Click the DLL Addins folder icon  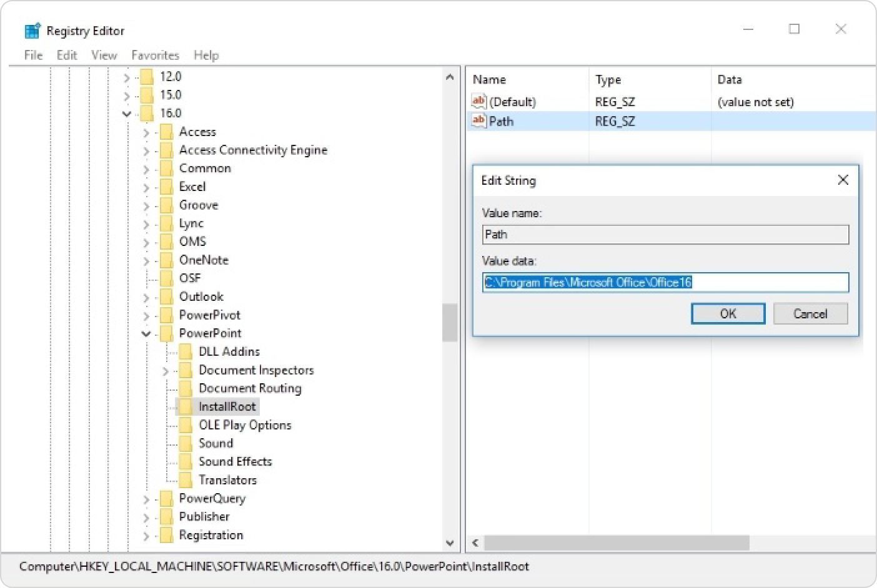pos(186,351)
